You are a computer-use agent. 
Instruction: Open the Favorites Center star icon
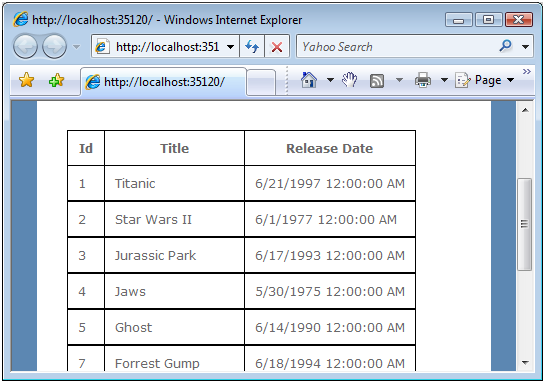pyautogui.click(x=26, y=80)
